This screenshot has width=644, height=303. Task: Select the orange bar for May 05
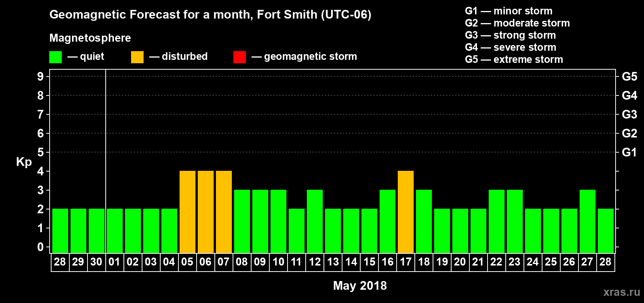tap(188, 212)
